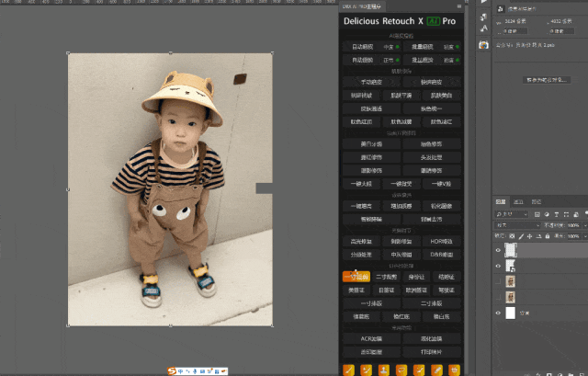This screenshot has height=376, width=588.
Task: Select the DRX AI PRO主程序 panel tab
Action: point(361,6)
